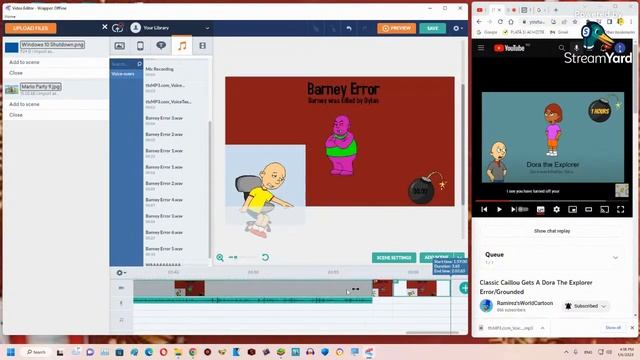Viewport: 640px width, 360px height.
Task: Toggle subtitles in the YouTube player
Action: (540, 210)
